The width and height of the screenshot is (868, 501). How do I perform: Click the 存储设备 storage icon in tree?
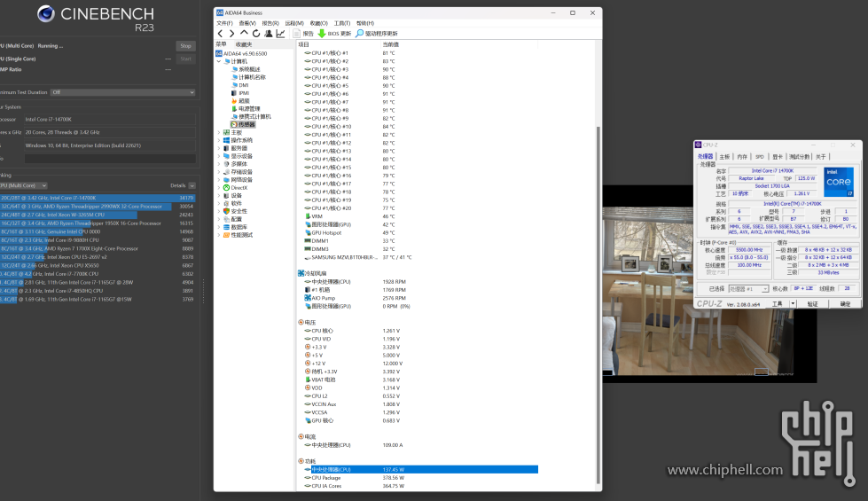click(x=226, y=172)
